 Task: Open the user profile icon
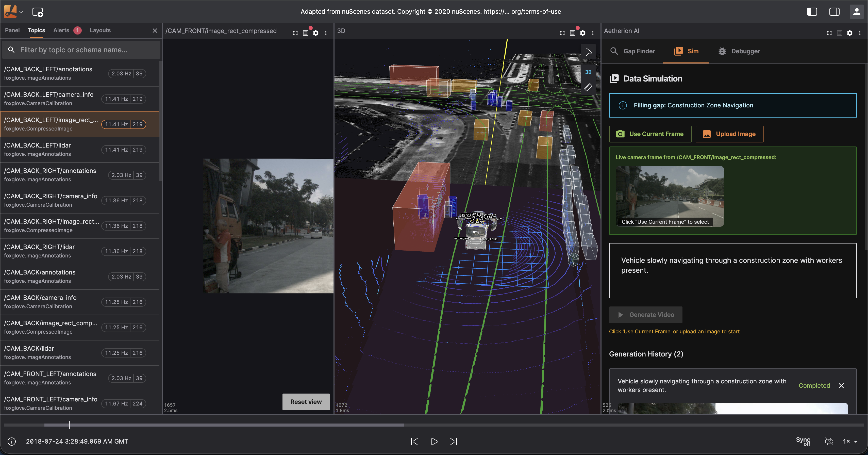(856, 12)
